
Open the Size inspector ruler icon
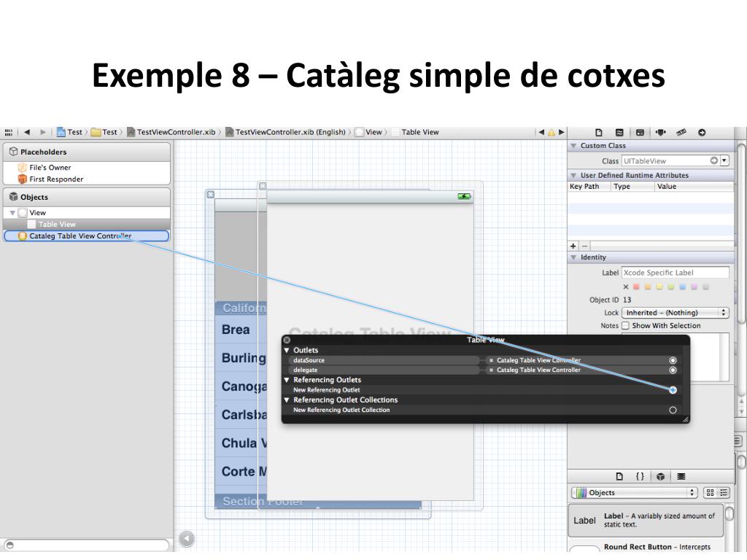click(681, 133)
